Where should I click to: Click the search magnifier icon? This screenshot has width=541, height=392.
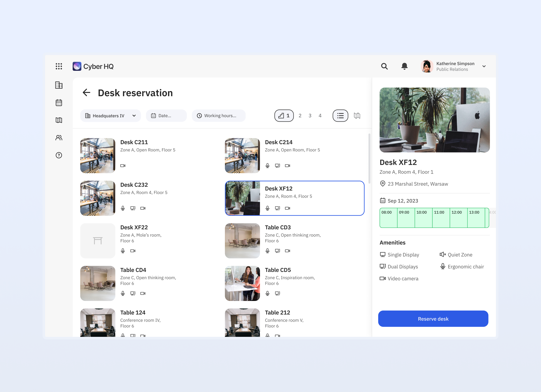pyautogui.click(x=384, y=66)
